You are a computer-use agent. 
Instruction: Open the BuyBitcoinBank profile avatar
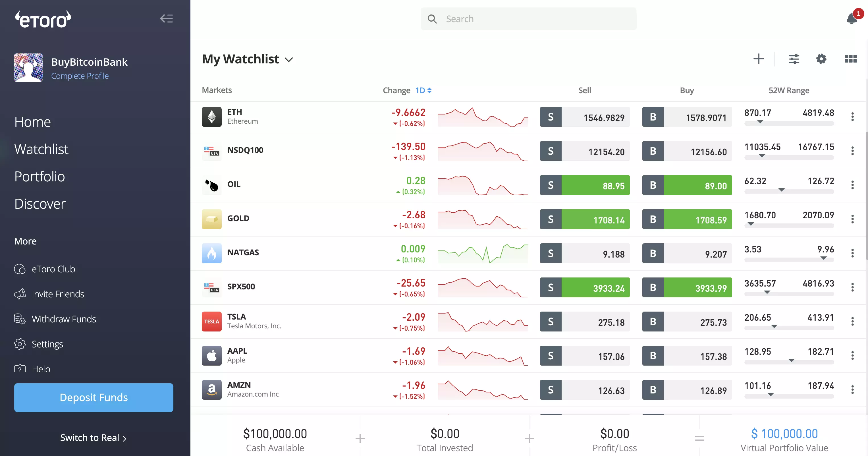28,67
